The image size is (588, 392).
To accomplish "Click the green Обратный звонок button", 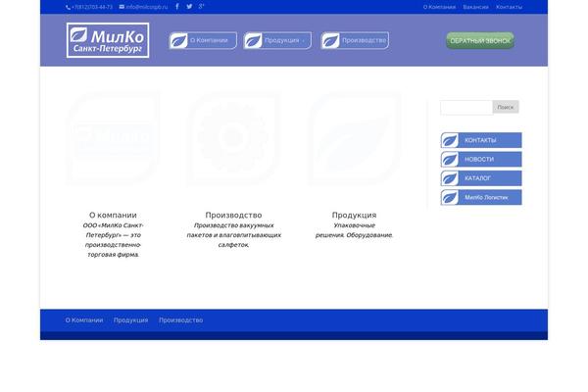I will [x=480, y=40].
